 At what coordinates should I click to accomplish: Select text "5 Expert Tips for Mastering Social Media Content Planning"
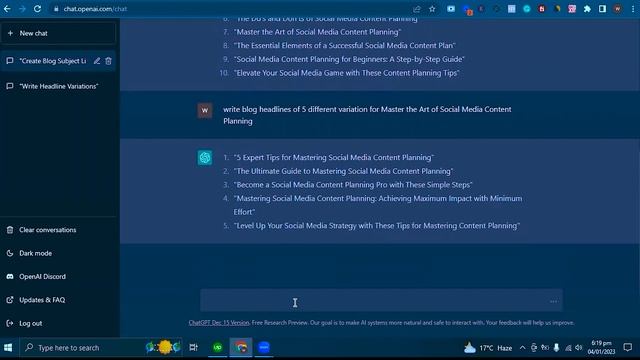click(333, 157)
